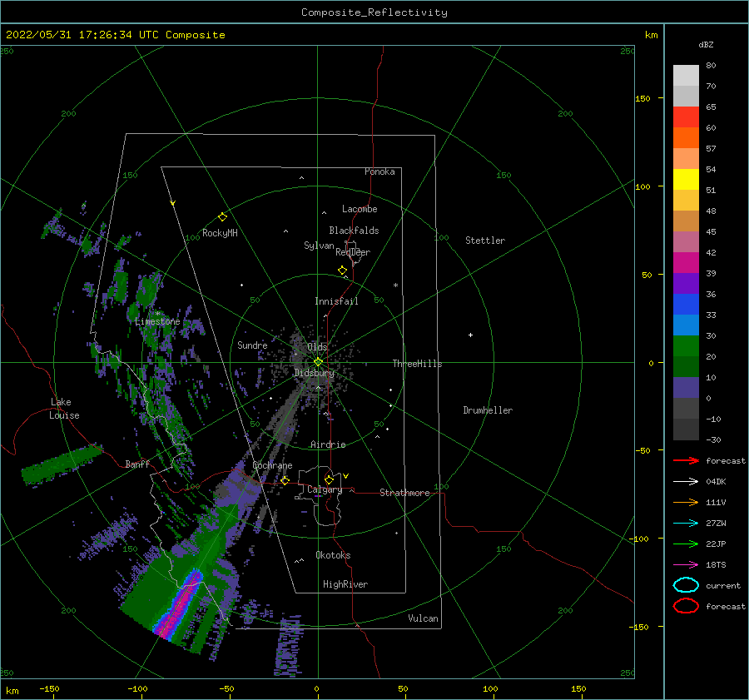Click the Banff label
Screen dimensions: 749x700
pos(137,464)
